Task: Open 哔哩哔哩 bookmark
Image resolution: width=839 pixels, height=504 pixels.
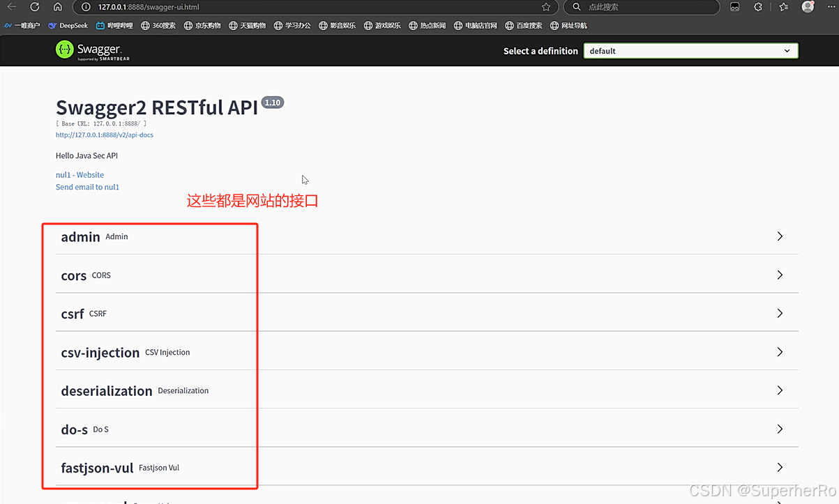Action: pos(114,26)
